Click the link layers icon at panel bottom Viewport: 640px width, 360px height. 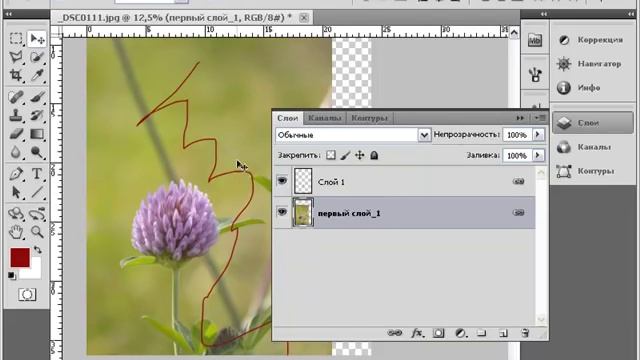(x=395, y=333)
